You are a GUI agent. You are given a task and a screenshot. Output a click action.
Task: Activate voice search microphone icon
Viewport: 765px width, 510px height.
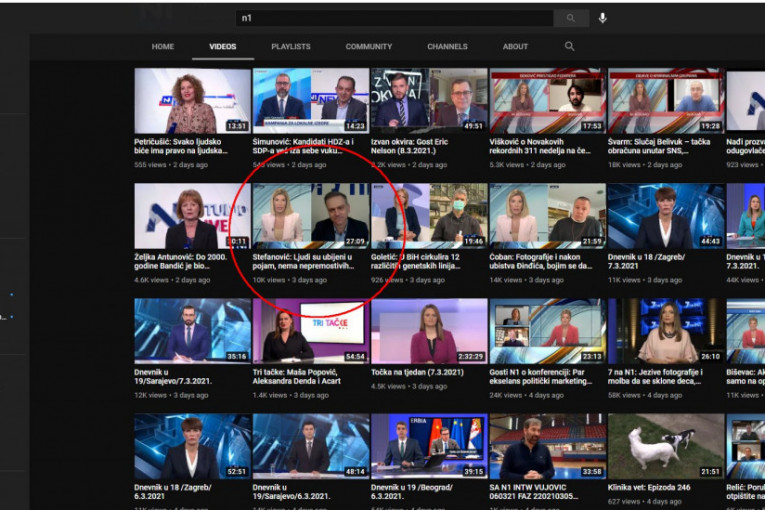603,18
